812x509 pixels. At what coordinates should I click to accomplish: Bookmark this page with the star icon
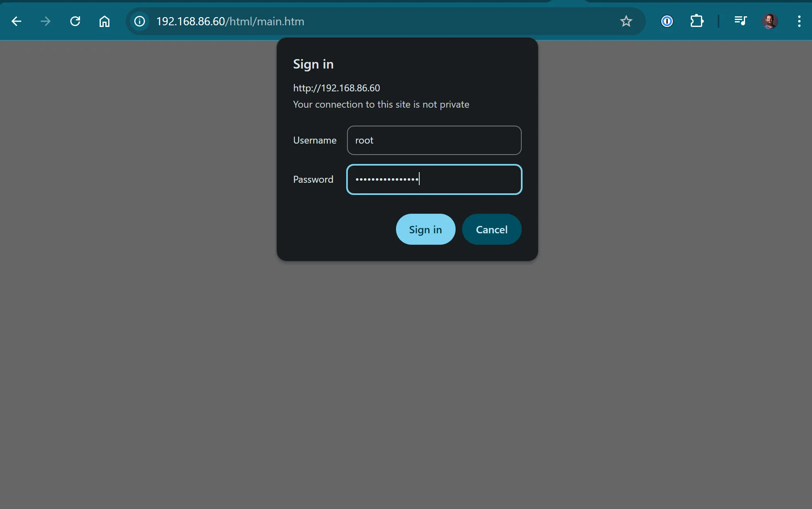click(626, 21)
